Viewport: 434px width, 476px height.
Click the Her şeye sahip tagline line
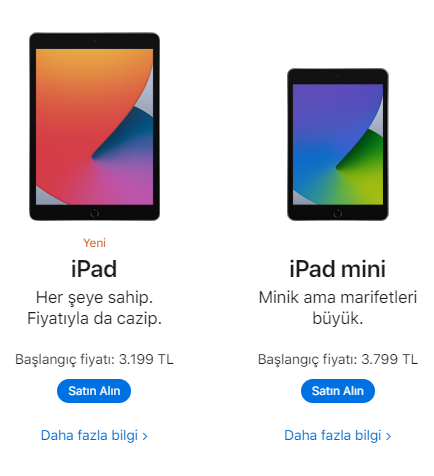click(94, 297)
